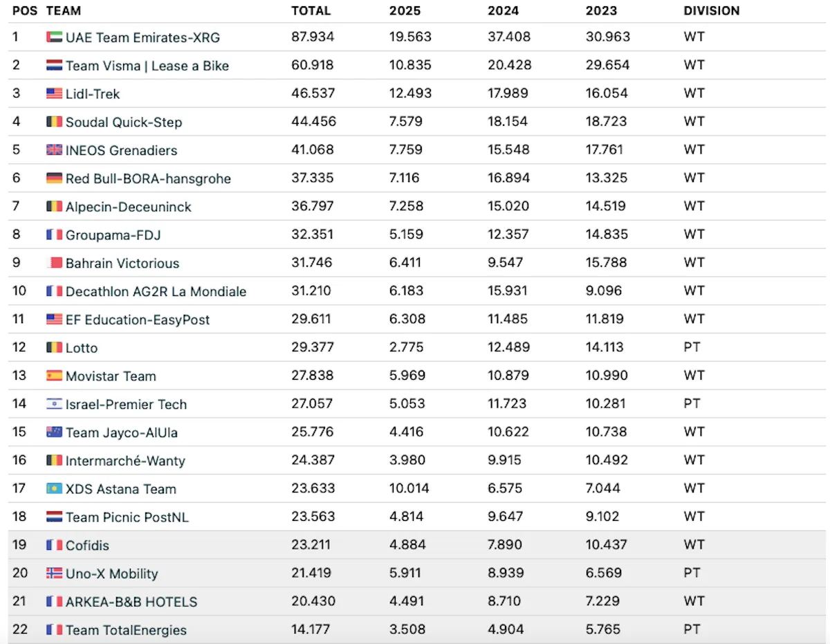Screen dimensions: 830x644
Task: Click the Spanish flag next to Movistar Team
Action: tap(54, 376)
